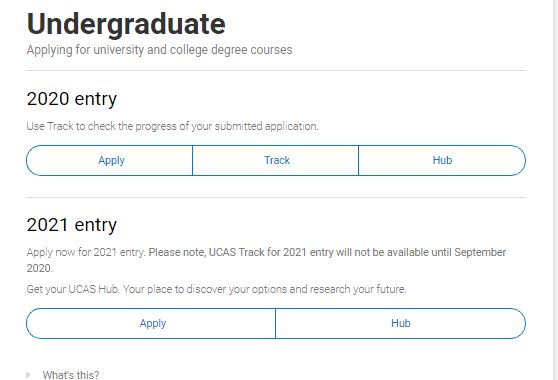Click the Your place to discover options text

(x=265, y=289)
